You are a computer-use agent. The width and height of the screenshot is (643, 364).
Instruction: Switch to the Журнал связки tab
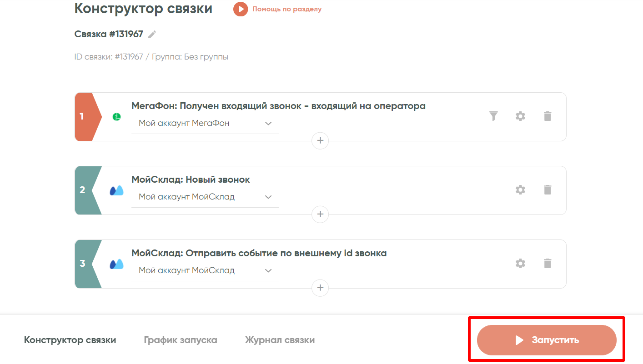(280, 340)
